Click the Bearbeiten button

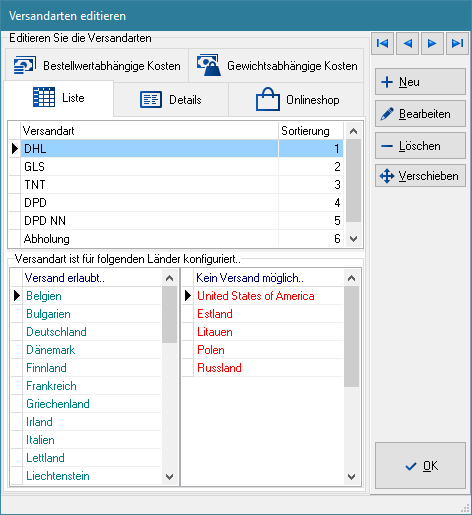coord(420,114)
